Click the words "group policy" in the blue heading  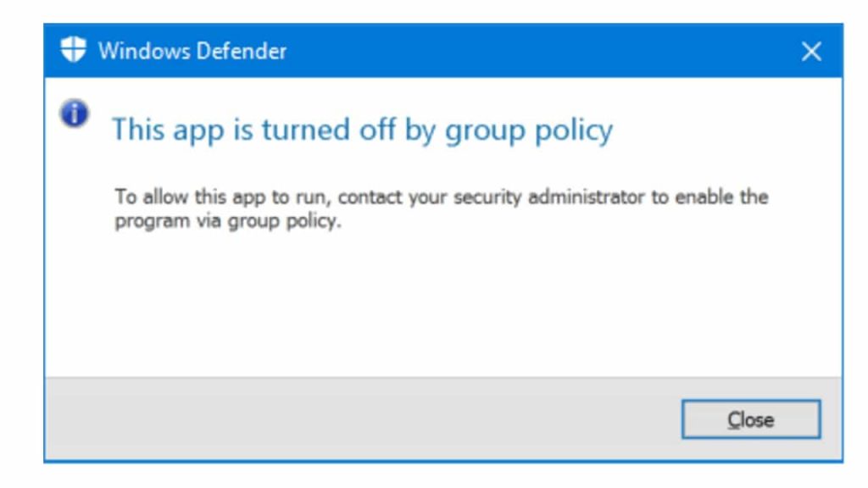point(529,131)
